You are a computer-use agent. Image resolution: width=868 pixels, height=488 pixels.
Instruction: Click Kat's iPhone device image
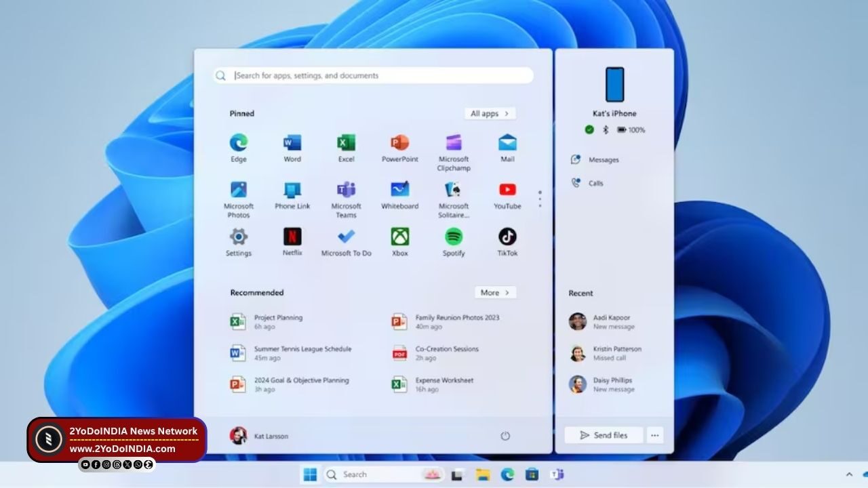(614, 84)
